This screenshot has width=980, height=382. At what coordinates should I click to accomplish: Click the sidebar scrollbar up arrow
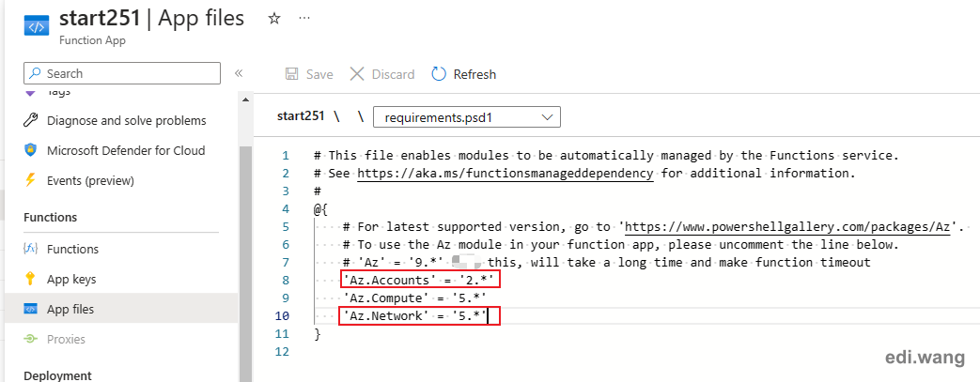tap(245, 99)
